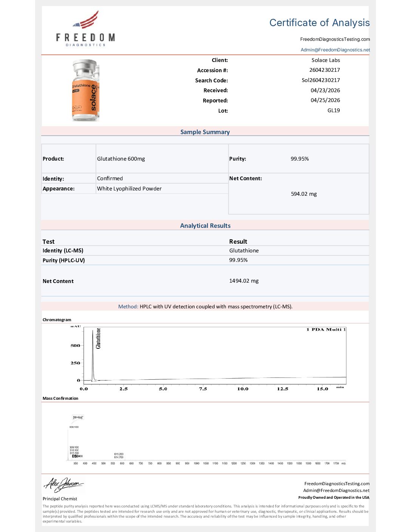Click the Chromatogram section label
411x532 pixels.
[x=57, y=320]
